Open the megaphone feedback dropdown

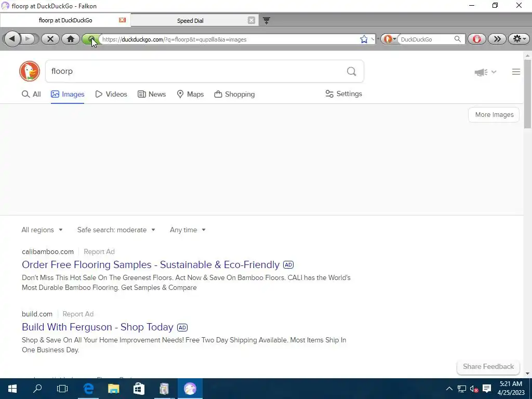(x=485, y=72)
